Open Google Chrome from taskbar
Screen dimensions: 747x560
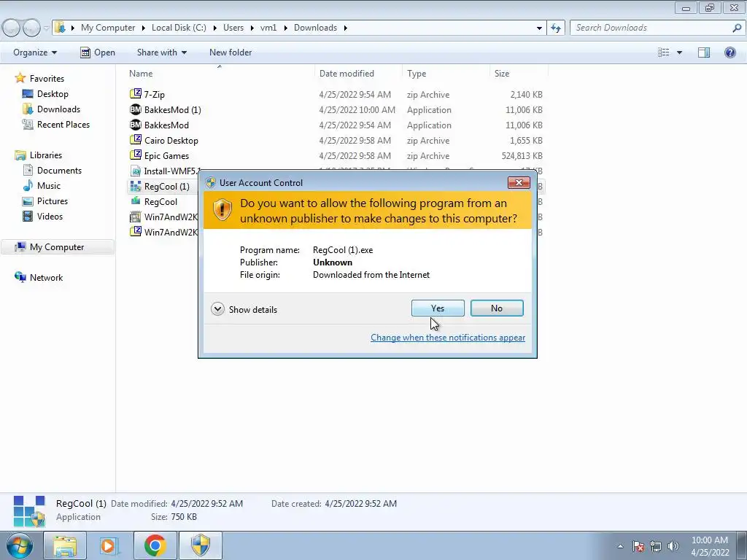155,545
